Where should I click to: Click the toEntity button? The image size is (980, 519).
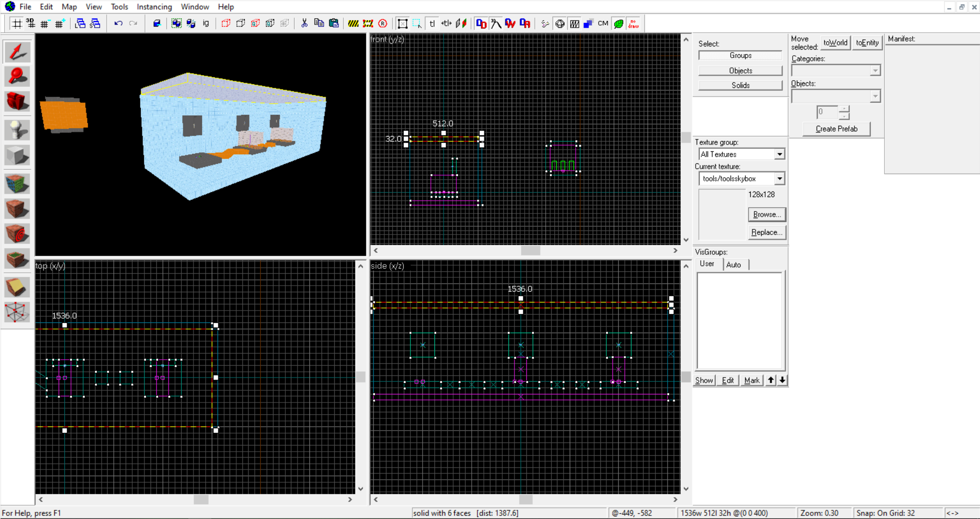tap(867, 43)
